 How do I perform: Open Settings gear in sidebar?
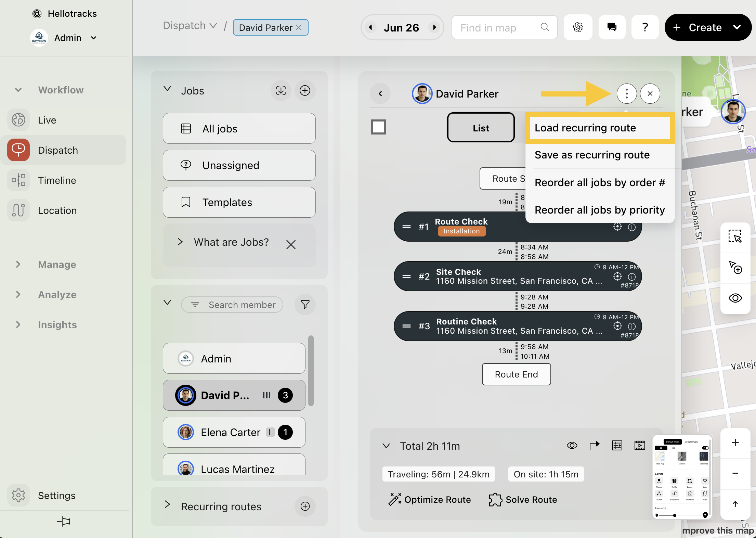18,495
